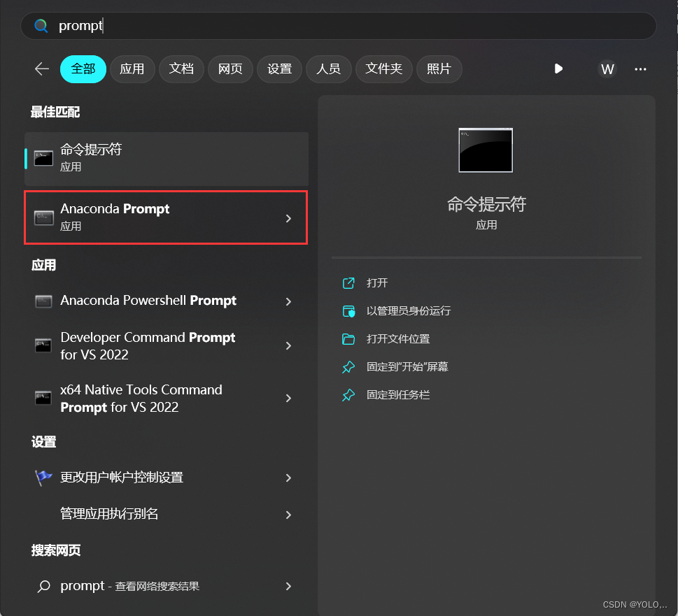Expand 管理应用执行别名 with its chevron
The width and height of the screenshot is (678, 616).
288,515
